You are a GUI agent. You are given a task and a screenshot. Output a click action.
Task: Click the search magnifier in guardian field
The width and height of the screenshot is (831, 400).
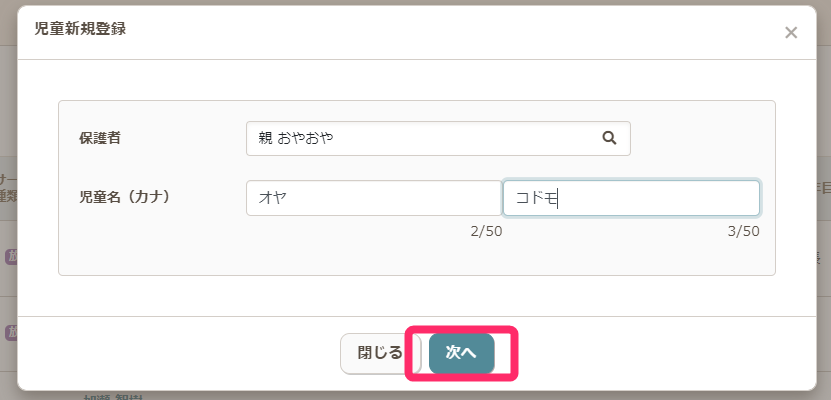[x=609, y=139]
